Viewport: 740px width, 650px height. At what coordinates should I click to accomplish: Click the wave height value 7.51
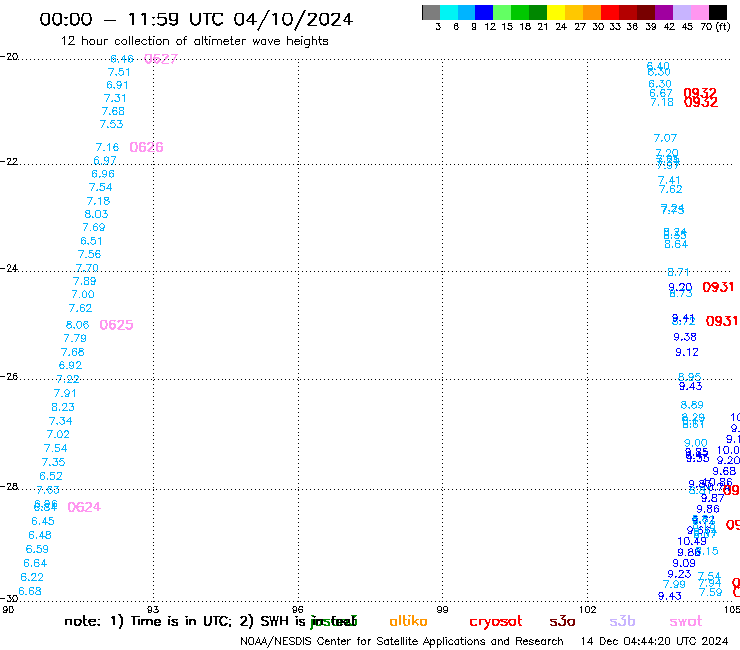[119, 72]
